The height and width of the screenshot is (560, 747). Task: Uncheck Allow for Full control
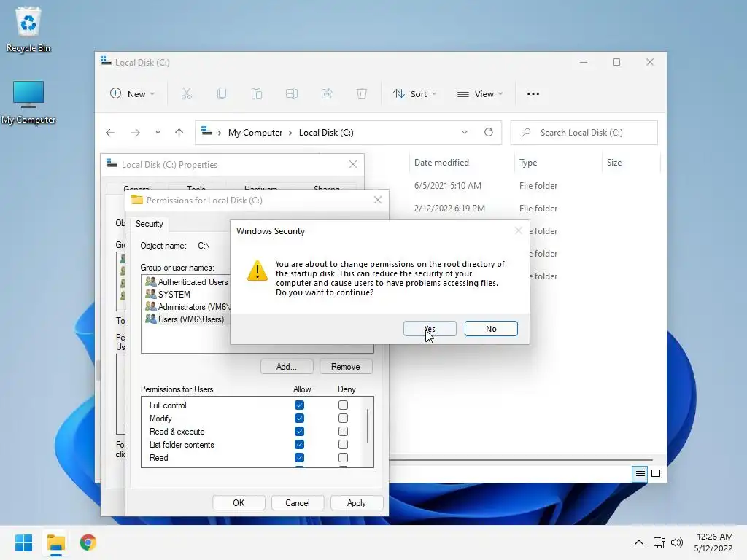pyautogui.click(x=299, y=405)
